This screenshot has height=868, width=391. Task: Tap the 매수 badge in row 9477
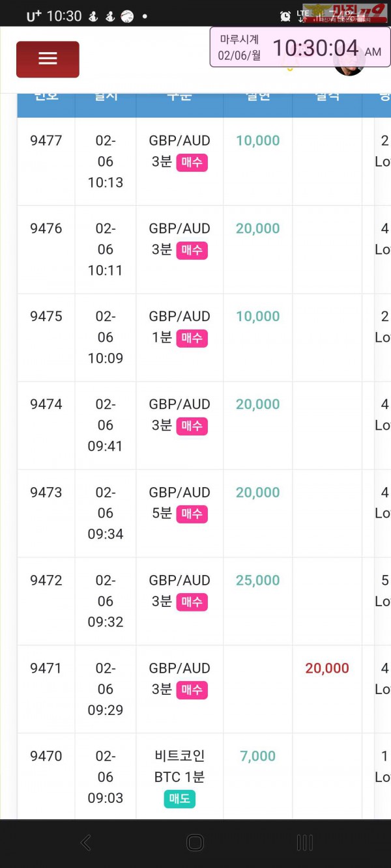(192, 162)
